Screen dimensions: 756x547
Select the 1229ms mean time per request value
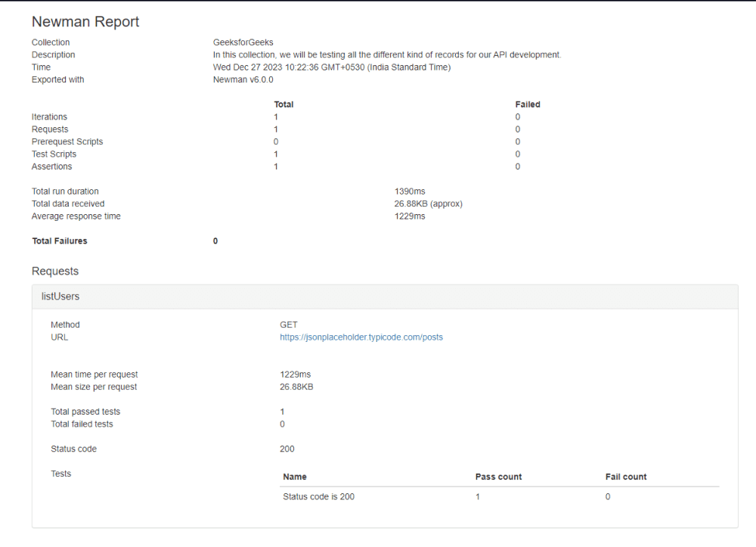(295, 375)
